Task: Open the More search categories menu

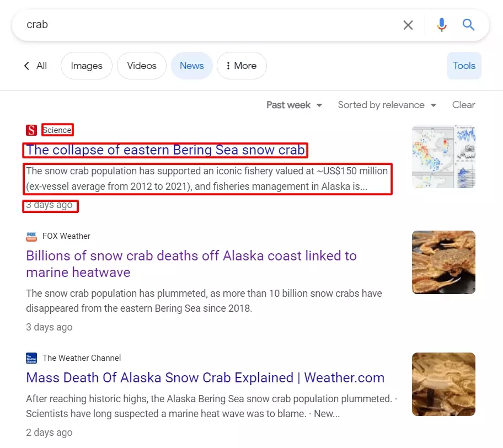Action: 242,66
